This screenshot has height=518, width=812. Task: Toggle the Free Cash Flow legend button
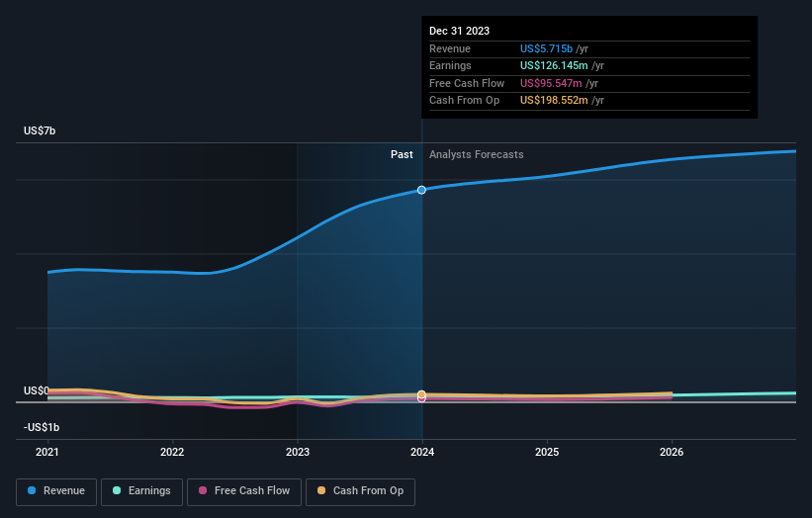pos(244,491)
